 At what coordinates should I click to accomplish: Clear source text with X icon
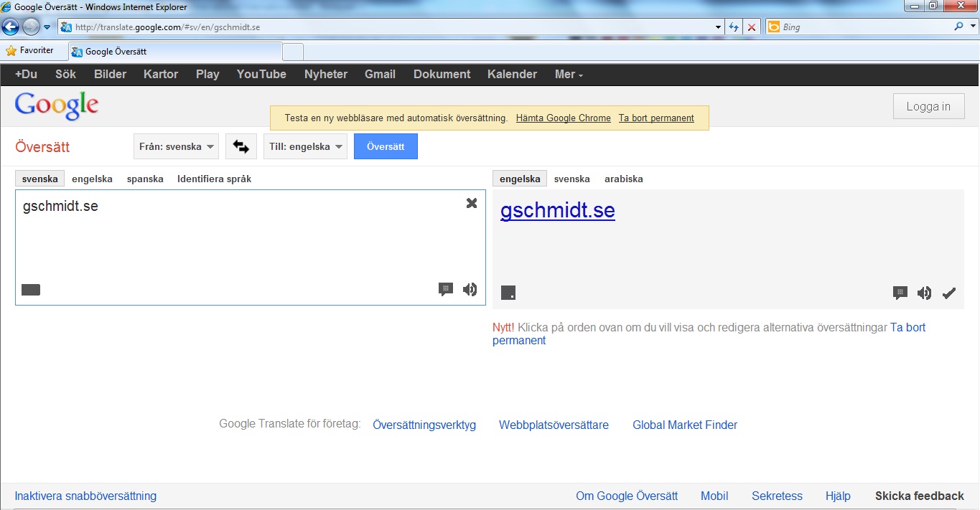point(472,203)
